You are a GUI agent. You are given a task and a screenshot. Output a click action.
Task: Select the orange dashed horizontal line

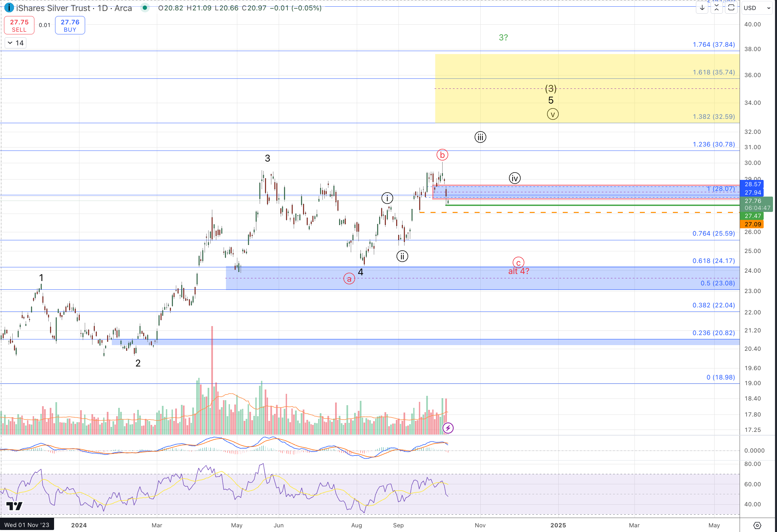[x=579, y=213]
